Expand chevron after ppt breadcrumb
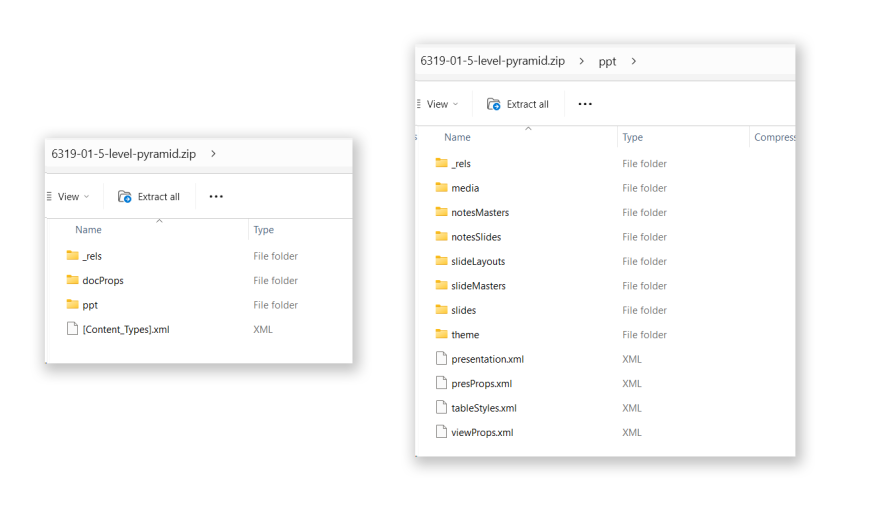This screenshot has width=870, height=508. (634, 61)
